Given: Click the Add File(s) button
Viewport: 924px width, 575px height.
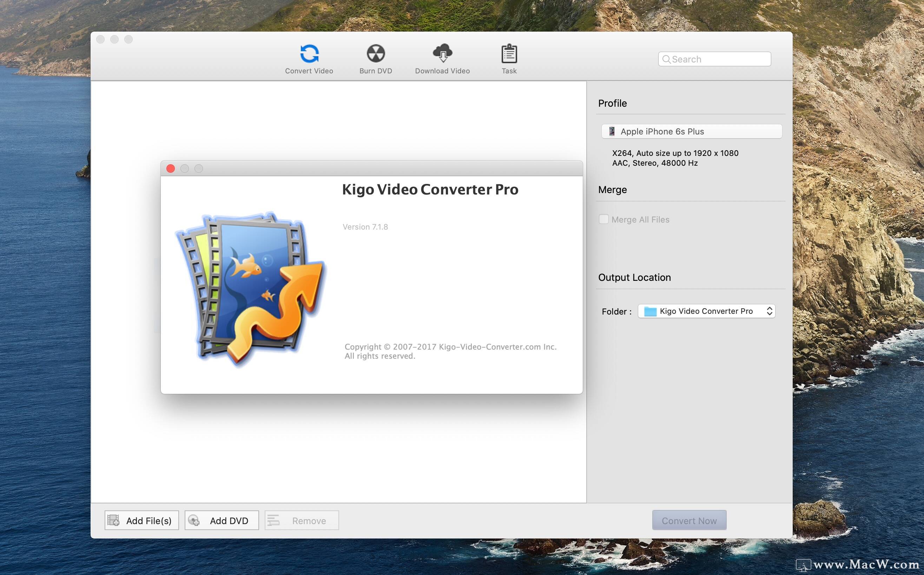Looking at the screenshot, I should (141, 520).
